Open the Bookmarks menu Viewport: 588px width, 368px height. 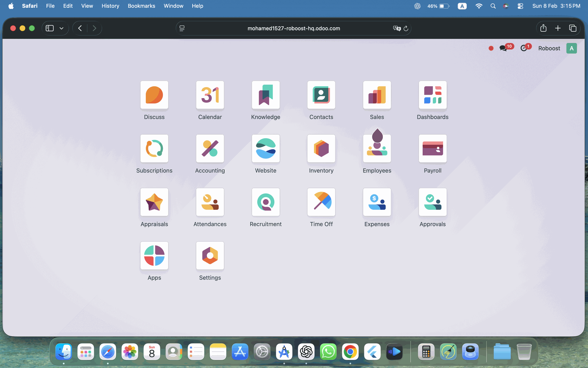click(x=141, y=6)
